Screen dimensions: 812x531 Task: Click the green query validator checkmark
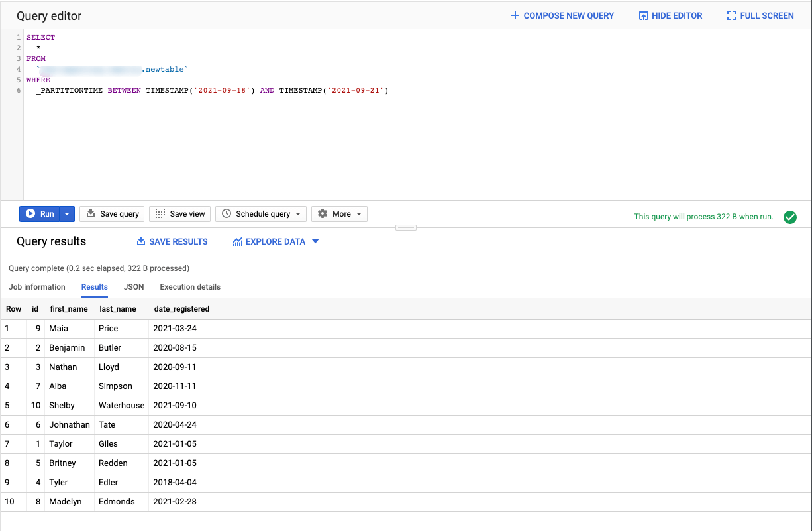point(789,217)
